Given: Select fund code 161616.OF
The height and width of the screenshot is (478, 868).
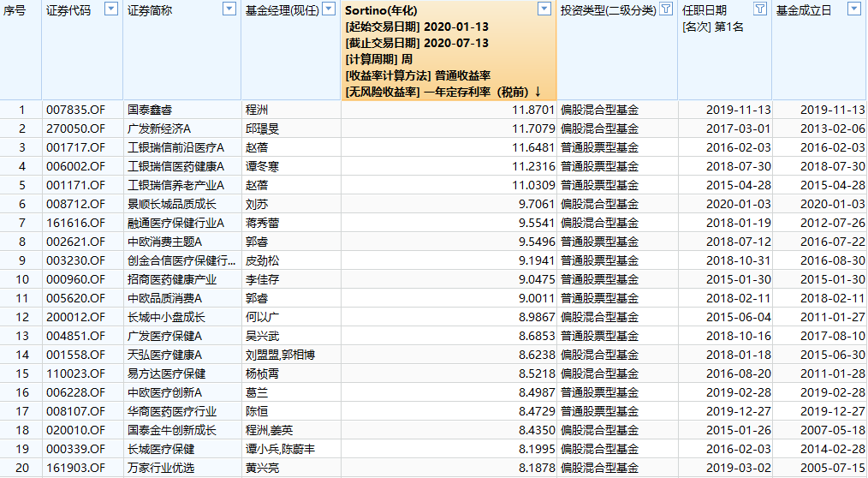Looking at the screenshot, I should 76,223.
